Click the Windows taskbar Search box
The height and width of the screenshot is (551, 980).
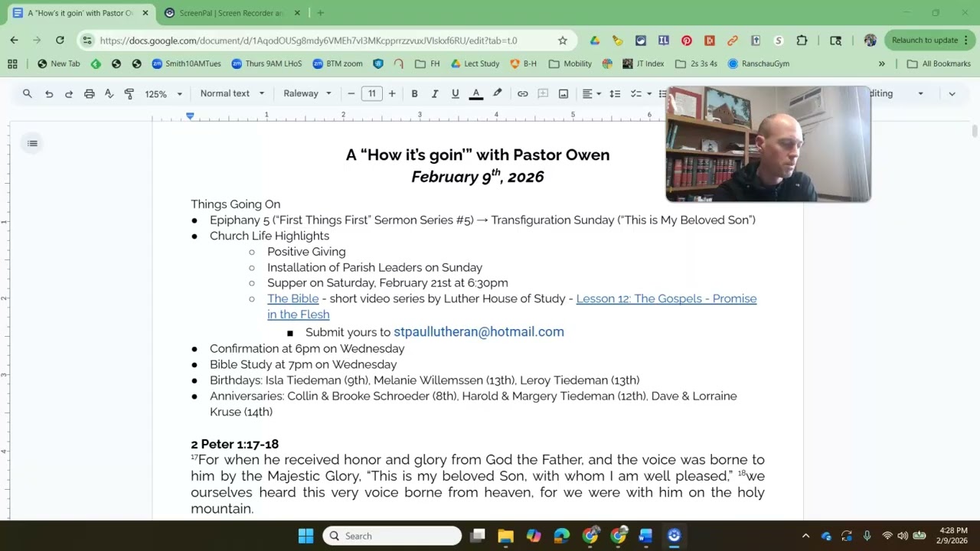point(392,536)
